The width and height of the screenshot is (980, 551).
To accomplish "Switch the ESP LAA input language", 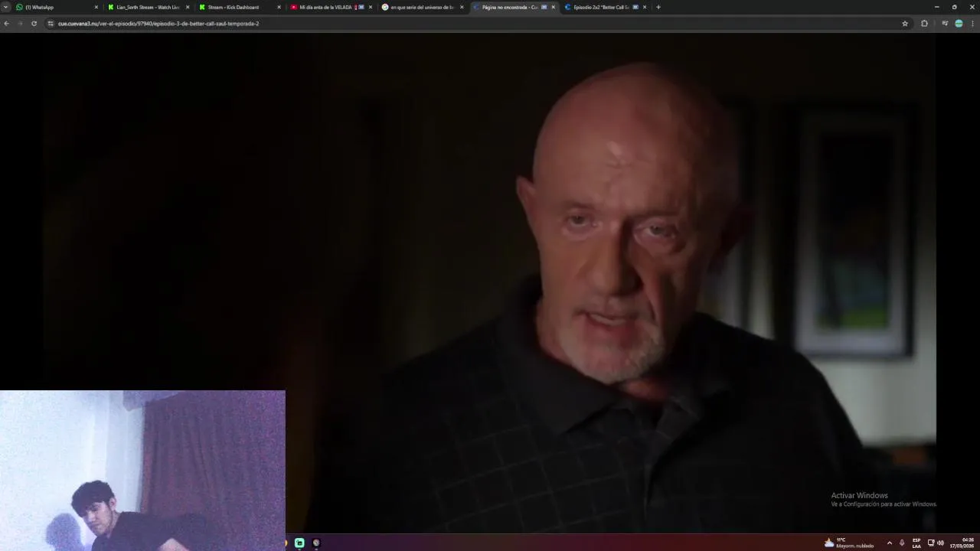I will pos(916,543).
